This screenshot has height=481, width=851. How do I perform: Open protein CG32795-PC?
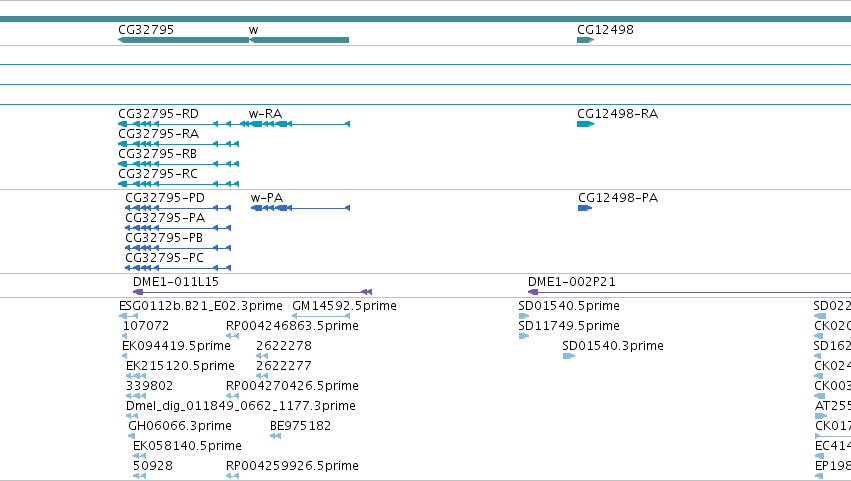click(x=164, y=258)
